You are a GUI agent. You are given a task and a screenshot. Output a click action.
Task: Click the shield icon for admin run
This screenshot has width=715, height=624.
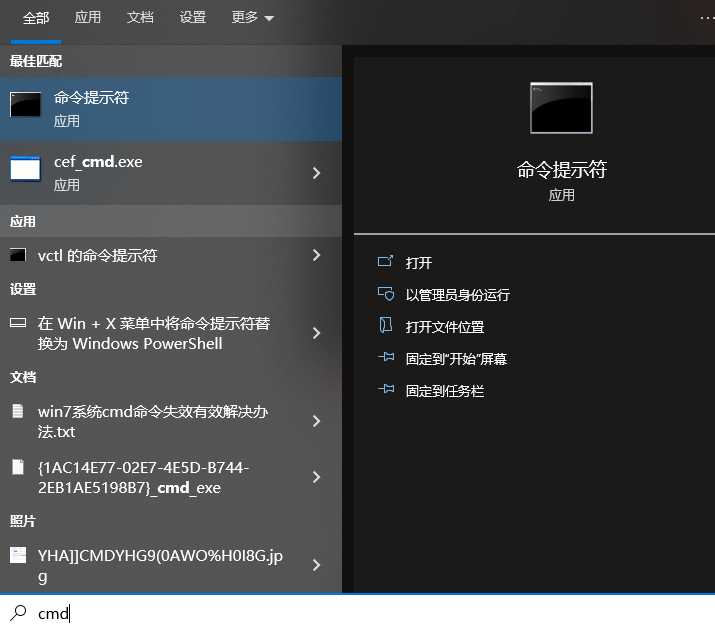pyautogui.click(x=386, y=293)
